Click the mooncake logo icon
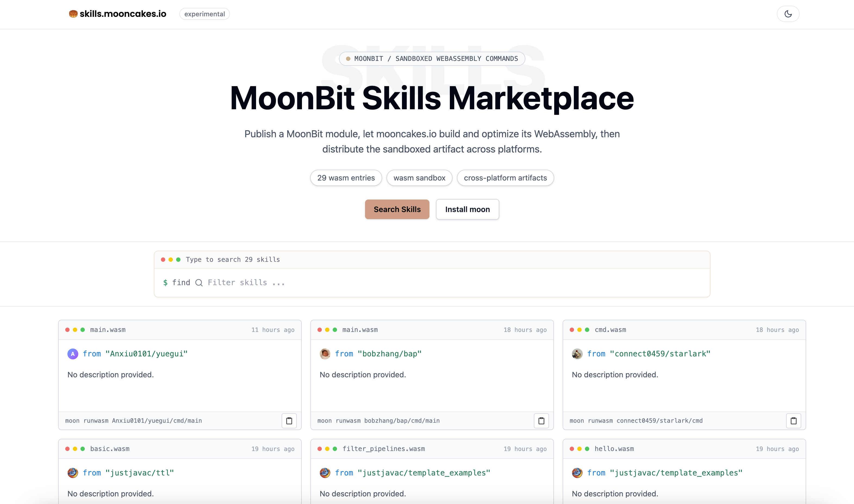This screenshot has width=854, height=504. [73, 14]
